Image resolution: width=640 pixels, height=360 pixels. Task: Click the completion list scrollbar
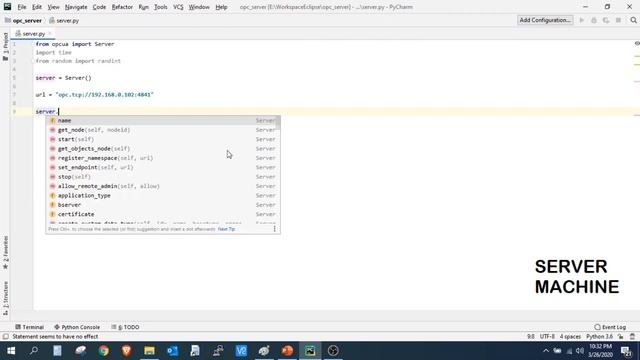278,123
